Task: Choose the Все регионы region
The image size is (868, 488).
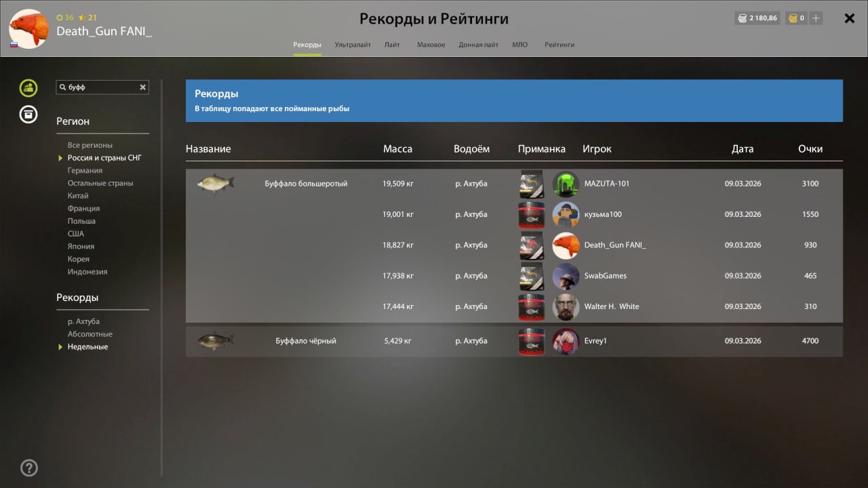Action: [x=90, y=145]
